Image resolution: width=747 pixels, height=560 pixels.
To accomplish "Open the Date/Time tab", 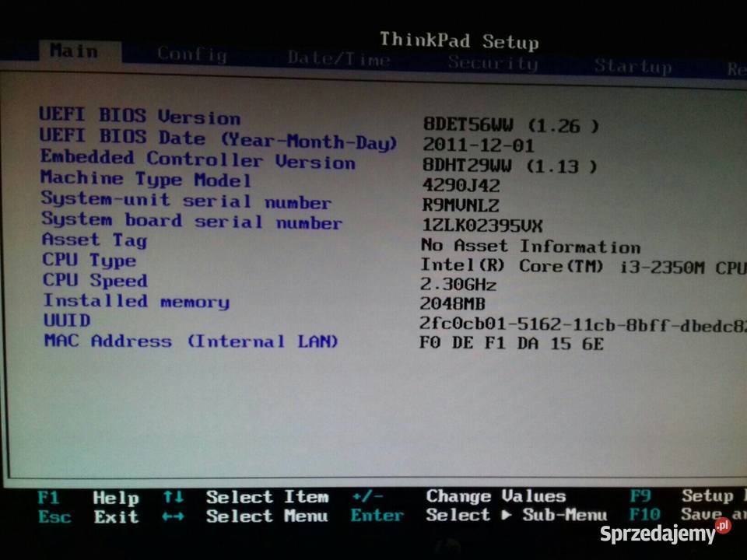I will click(338, 59).
